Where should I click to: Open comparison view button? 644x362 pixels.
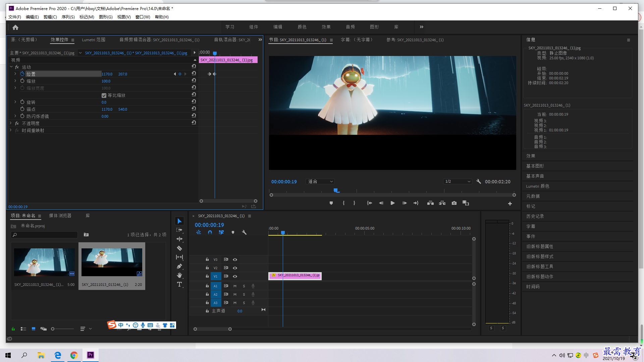pos(466,203)
